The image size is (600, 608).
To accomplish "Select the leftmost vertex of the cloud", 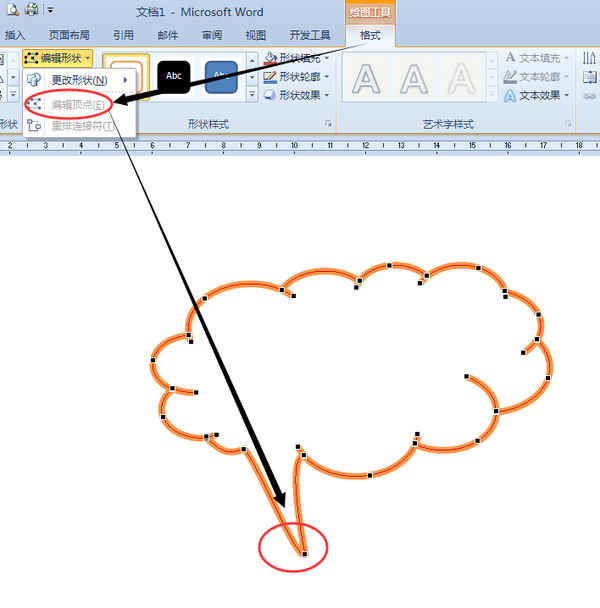I will 153,360.
